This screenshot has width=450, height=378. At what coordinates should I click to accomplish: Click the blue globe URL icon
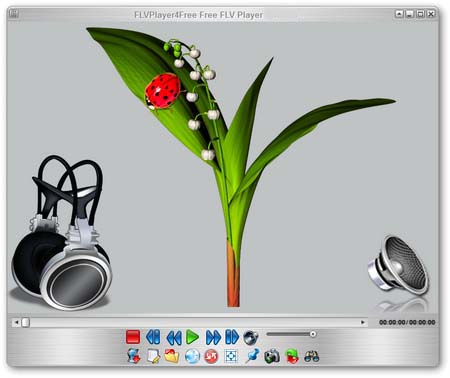coord(192,357)
